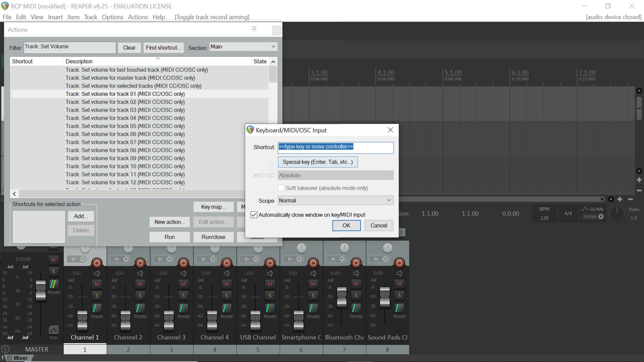Click horizontal zoom-in plus icon
Image resolution: width=644 pixels, height=362 pixels.
(620, 199)
